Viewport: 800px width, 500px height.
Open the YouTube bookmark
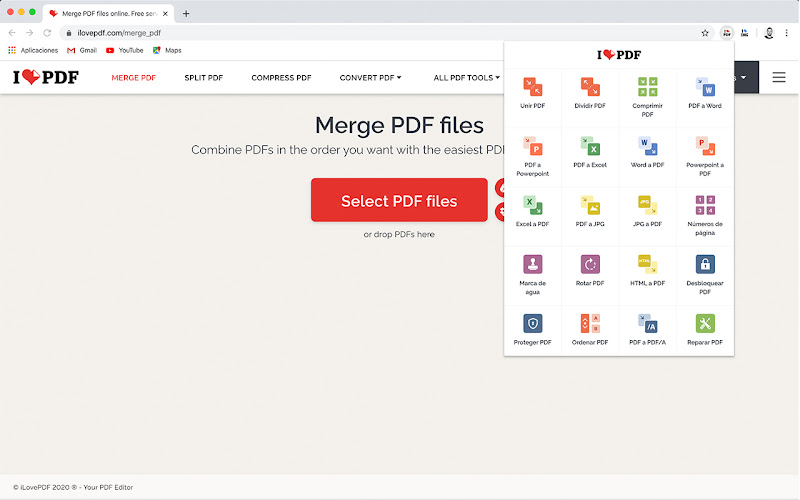click(124, 51)
